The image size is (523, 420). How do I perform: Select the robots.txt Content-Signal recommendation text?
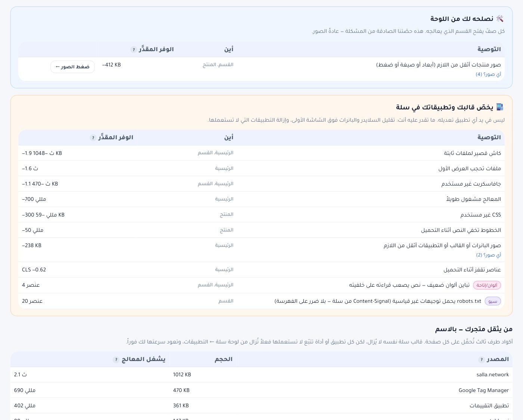tap(378, 301)
